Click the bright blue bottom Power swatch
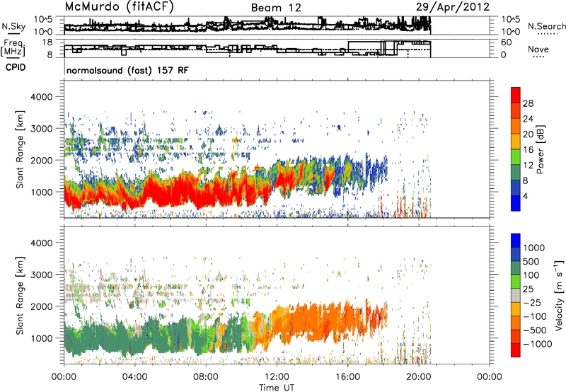The height and width of the screenshot is (392, 566). pos(516,204)
